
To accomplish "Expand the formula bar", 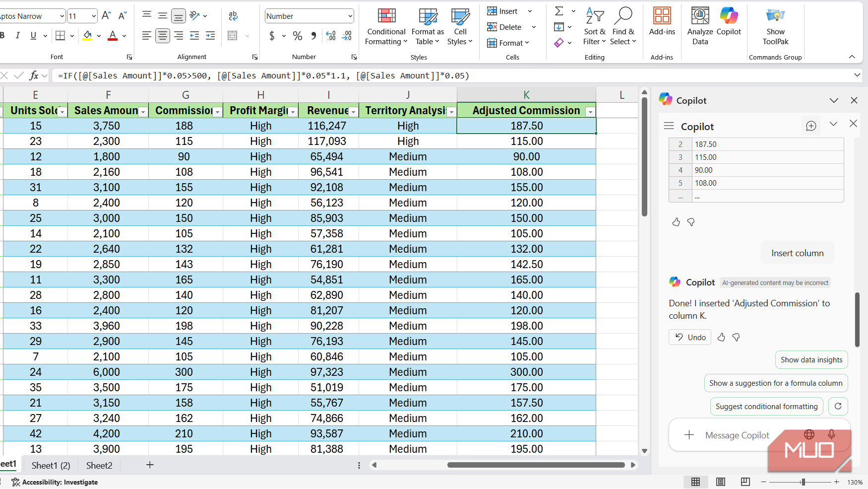I will [x=857, y=75].
